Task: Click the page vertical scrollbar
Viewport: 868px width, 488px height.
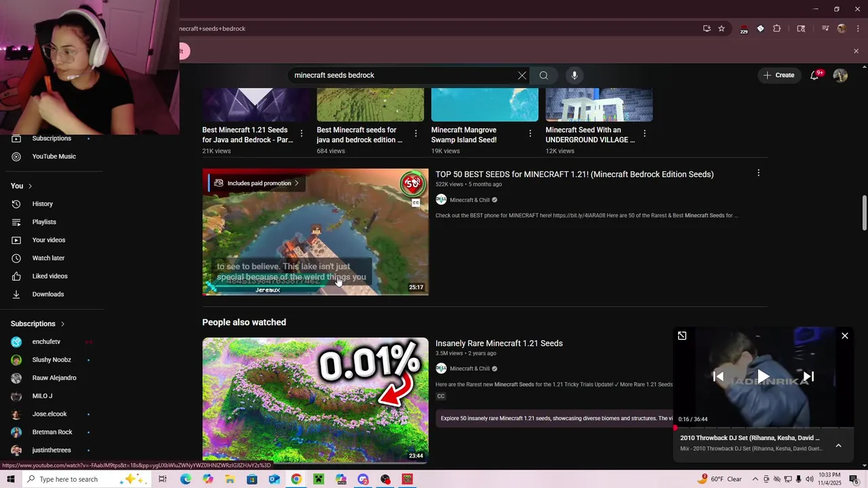Action: click(x=864, y=213)
